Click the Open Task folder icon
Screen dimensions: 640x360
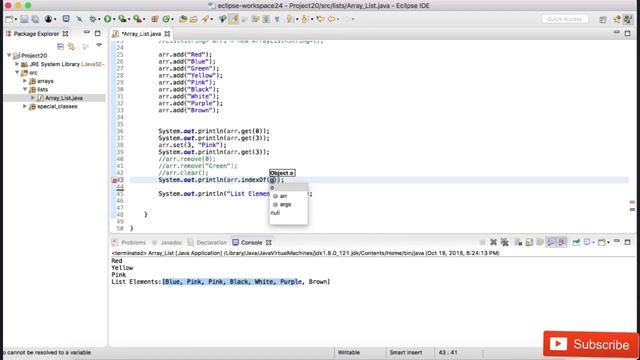click(193, 19)
